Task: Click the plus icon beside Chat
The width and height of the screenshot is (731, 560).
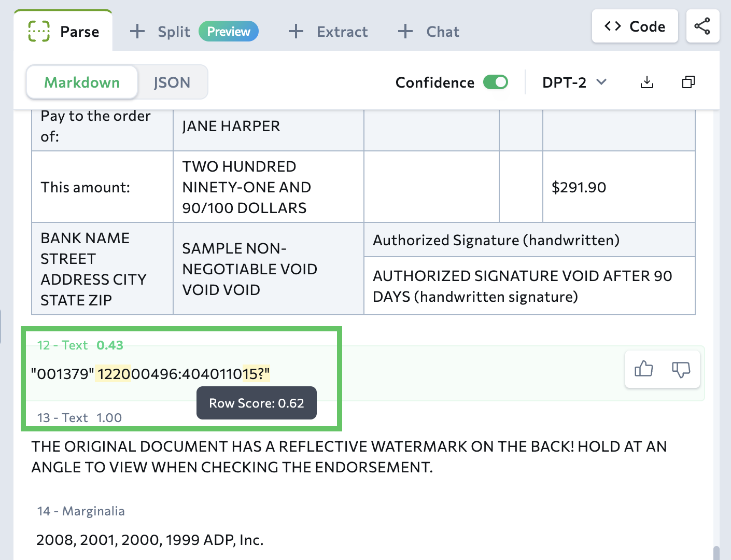Action: pos(405,31)
